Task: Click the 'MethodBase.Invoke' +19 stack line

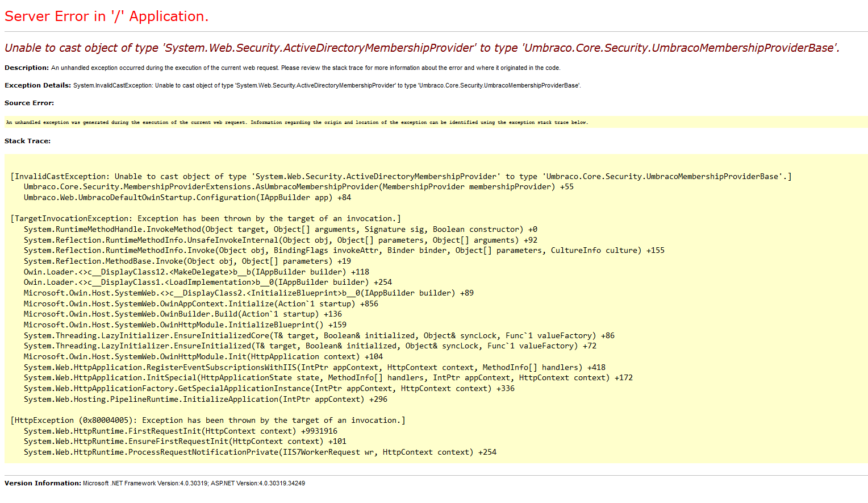Action: click(187, 261)
